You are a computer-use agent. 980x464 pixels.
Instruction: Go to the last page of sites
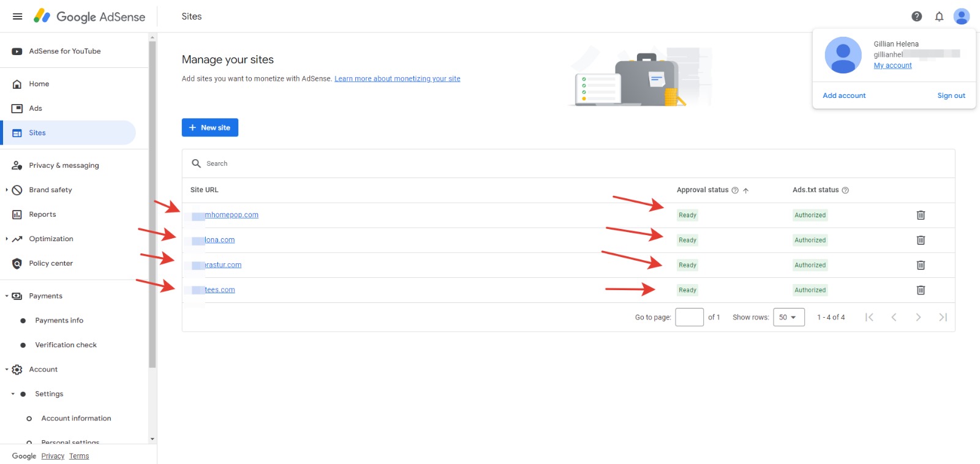(943, 317)
